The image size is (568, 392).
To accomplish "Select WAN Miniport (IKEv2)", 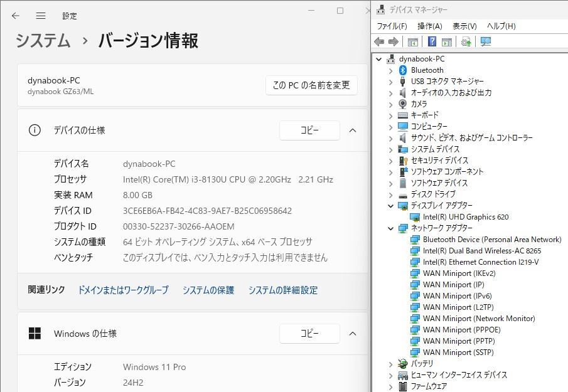I will tap(459, 273).
